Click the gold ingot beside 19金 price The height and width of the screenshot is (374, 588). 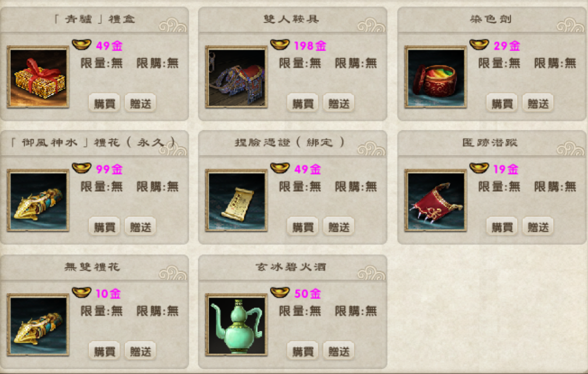pyautogui.click(x=479, y=168)
